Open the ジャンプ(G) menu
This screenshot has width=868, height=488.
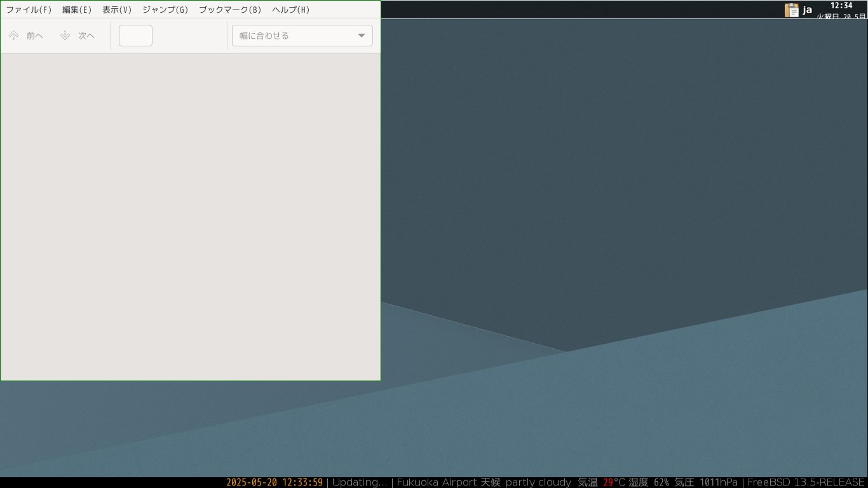pyautogui.click(x=165, y=10)
